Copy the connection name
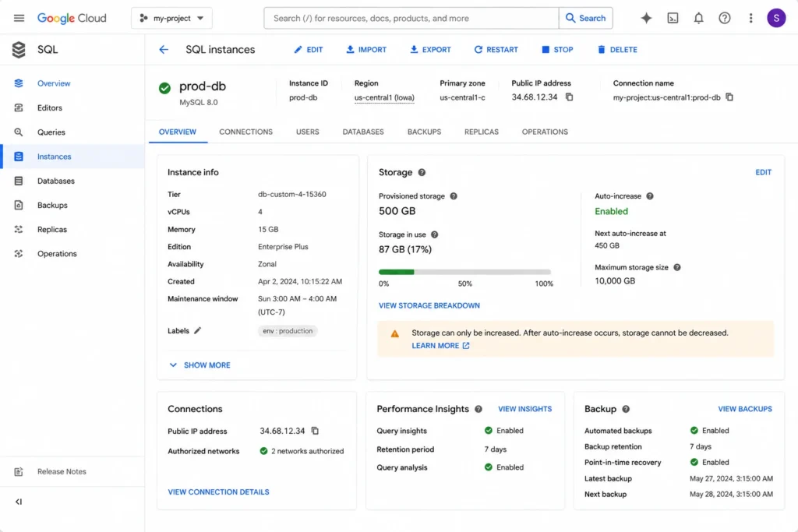 [x=729, y=97]
